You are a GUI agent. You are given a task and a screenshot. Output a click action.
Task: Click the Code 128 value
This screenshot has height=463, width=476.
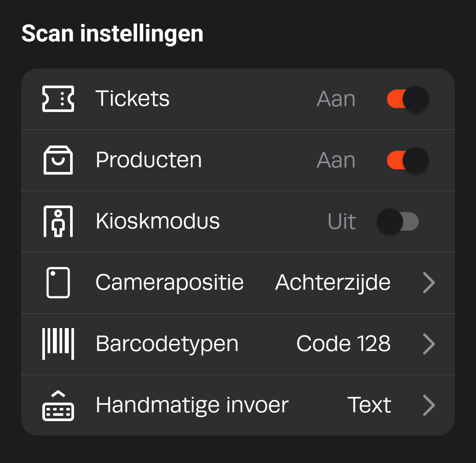[x=343, y=344]
